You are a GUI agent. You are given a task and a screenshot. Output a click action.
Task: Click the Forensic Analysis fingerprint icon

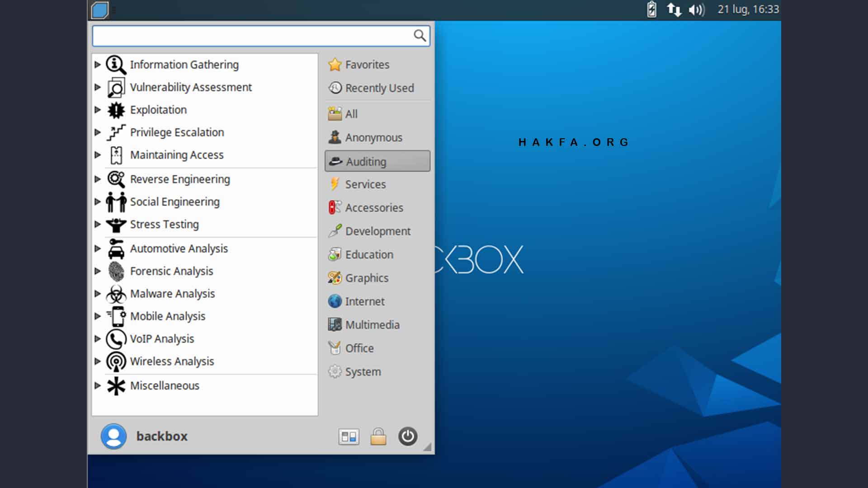(x=116, y=271)
